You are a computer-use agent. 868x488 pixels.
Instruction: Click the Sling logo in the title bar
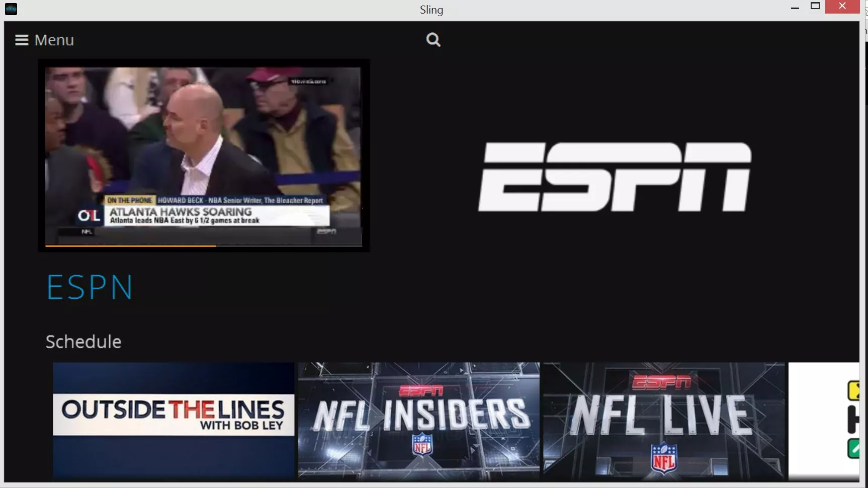11,9
